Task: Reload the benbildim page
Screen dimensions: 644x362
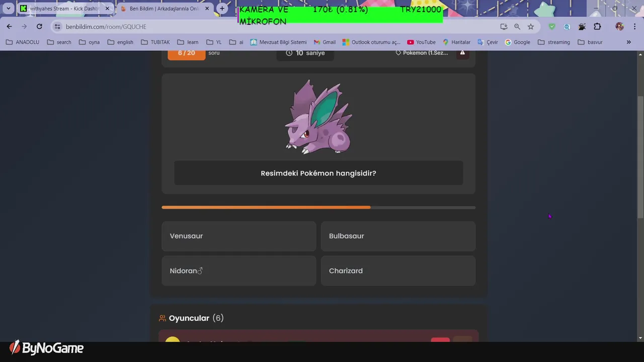Action: [39, 27]
